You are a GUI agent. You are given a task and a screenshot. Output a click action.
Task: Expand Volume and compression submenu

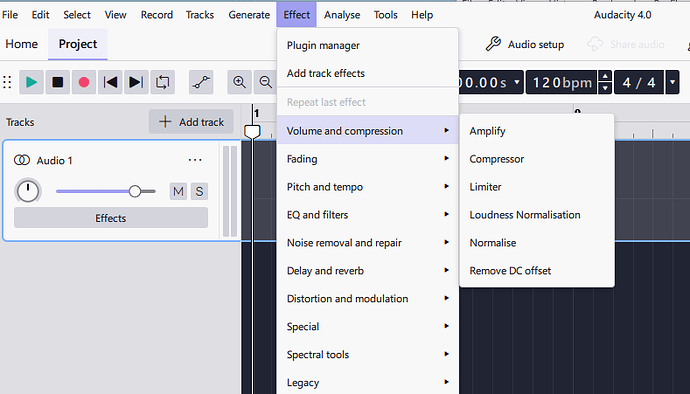tap(367, 131)
